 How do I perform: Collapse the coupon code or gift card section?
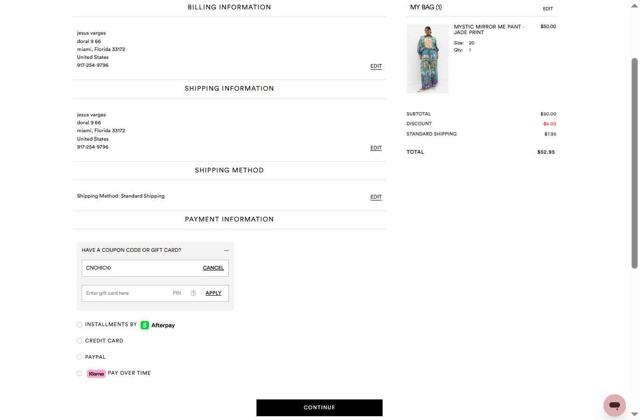coord(226,250)
